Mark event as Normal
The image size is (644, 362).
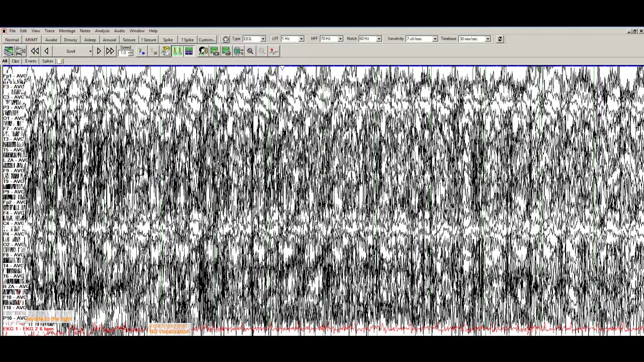pos(12,40)
